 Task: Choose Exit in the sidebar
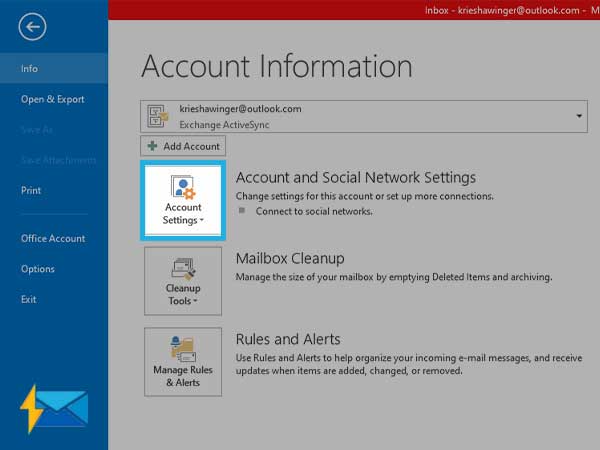(x=29, y=299)
